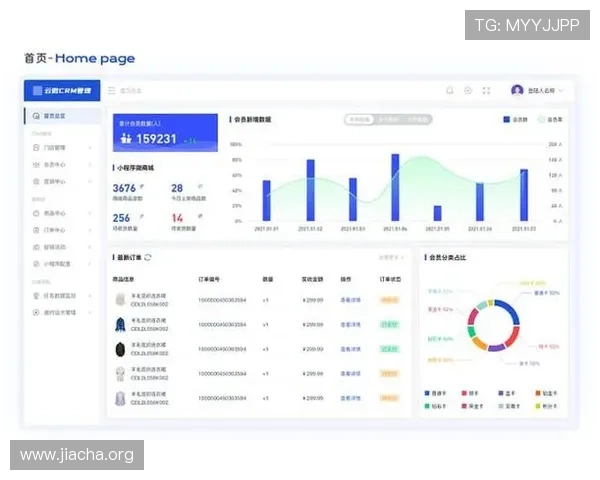Enter fullscreen with the expand-corners icon
Image resolution: width=600 pixels, height=480 pixels.
[486, 90]
